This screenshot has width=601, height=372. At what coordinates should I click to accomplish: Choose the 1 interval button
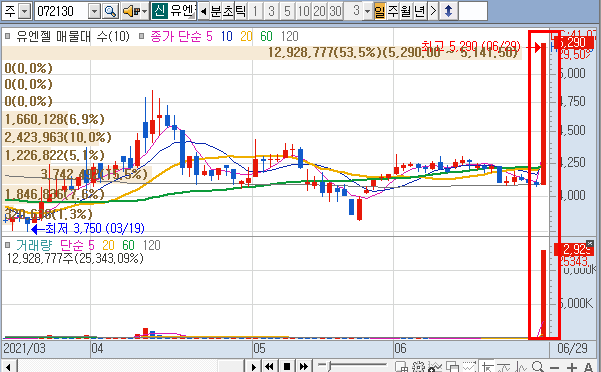(x=255, y=11)
